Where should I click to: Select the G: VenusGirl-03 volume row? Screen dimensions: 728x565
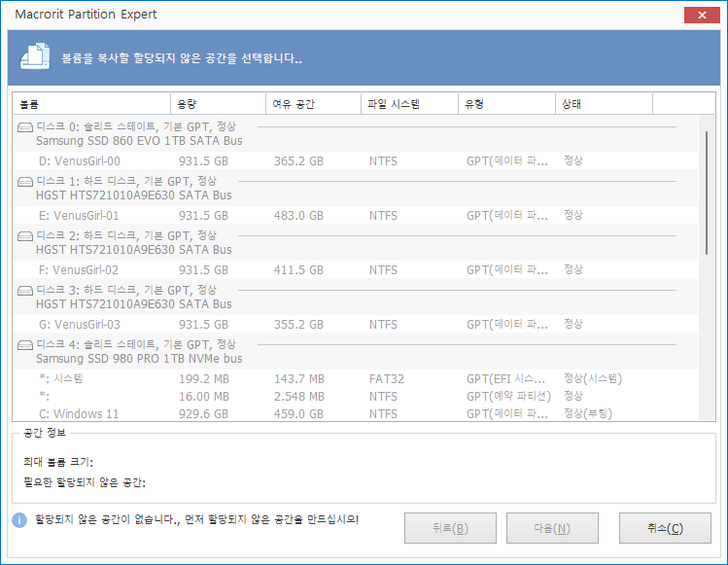coord(356,325)
